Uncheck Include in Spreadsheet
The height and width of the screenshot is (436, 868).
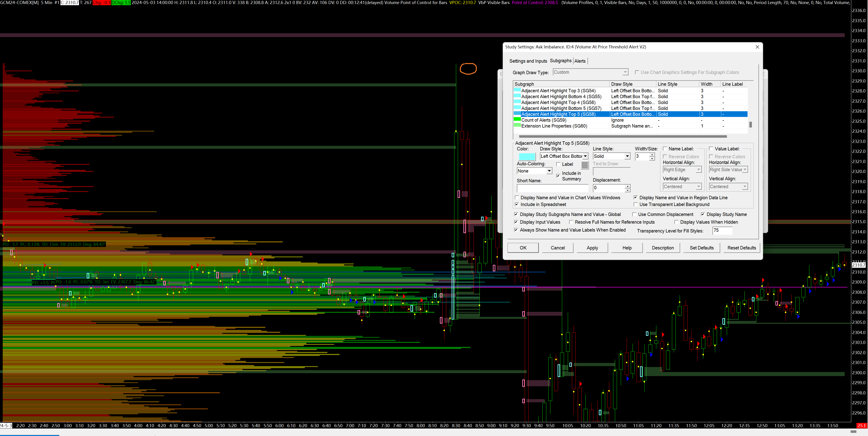pos(517,204)
